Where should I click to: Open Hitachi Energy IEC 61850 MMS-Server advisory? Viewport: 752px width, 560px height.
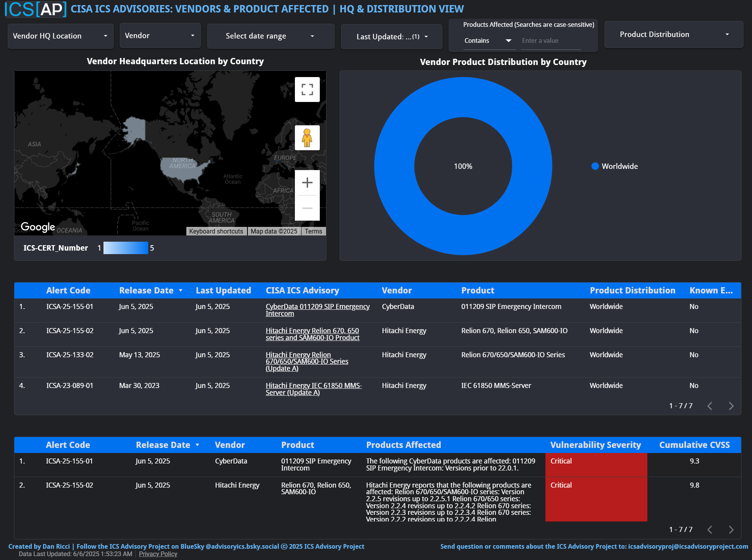tap(314, 389)
